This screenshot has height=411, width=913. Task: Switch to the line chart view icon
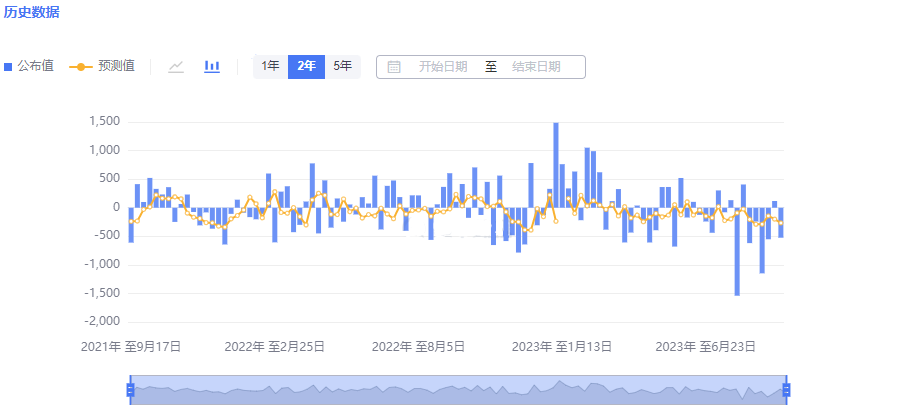[x=176, y=66]
